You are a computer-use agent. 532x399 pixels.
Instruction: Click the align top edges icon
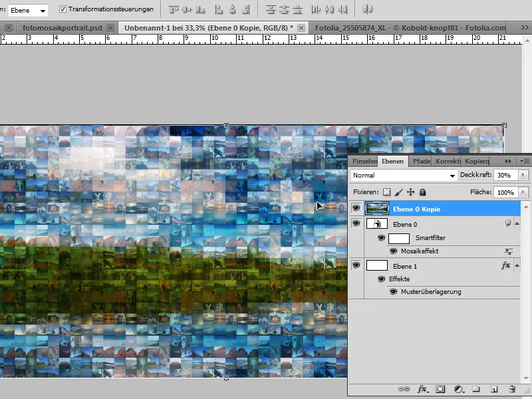coord(174,9)
